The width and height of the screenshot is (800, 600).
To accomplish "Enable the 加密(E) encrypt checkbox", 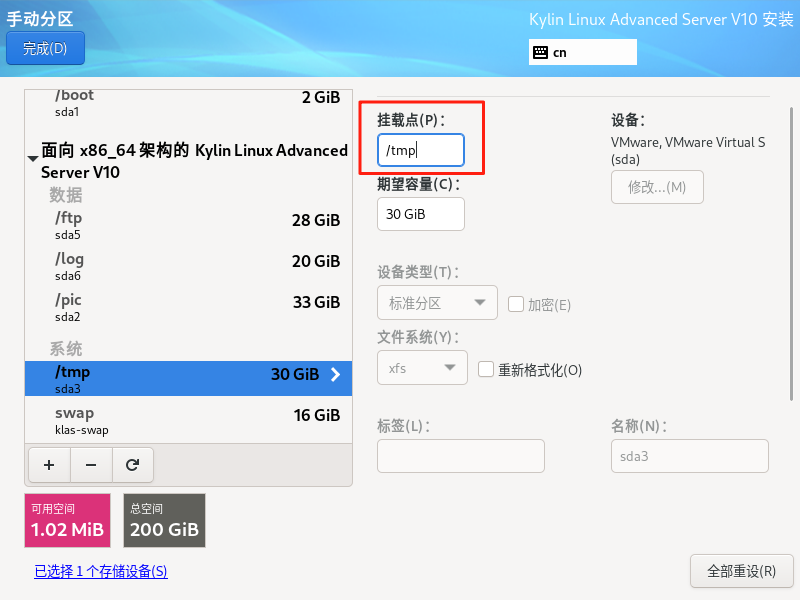I will (516, 304).
